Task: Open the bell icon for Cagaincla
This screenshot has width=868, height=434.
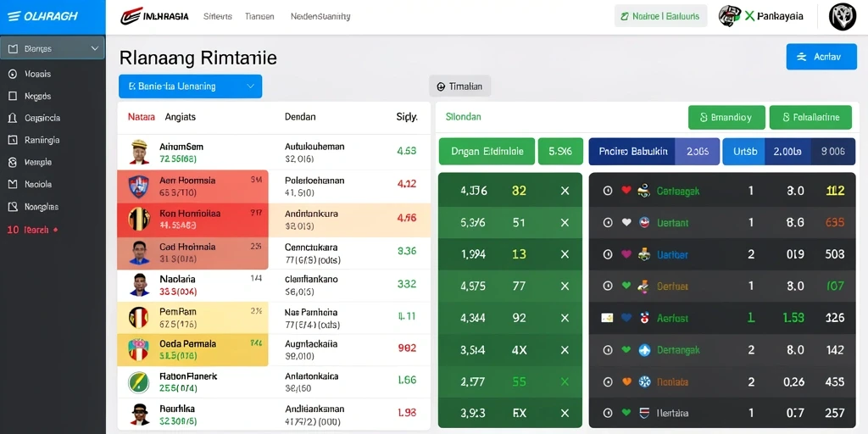Action: pyautogui.click(x=13, y=118)
